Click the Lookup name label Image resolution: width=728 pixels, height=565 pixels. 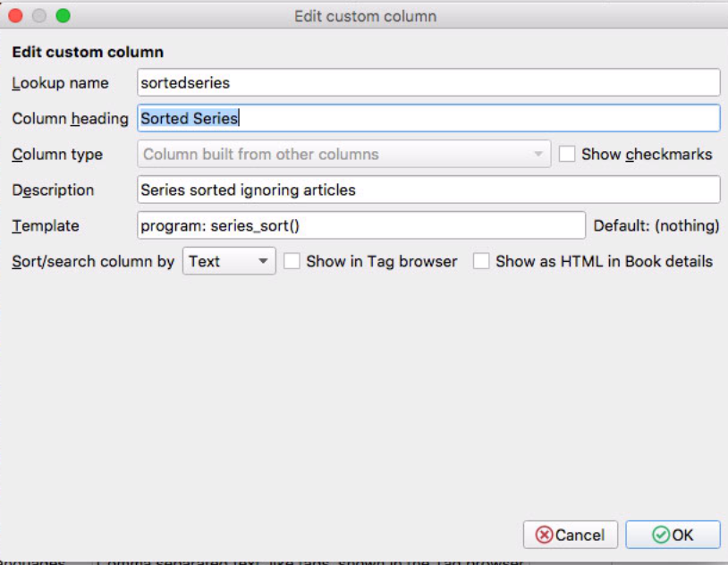[x=60, y=82]
